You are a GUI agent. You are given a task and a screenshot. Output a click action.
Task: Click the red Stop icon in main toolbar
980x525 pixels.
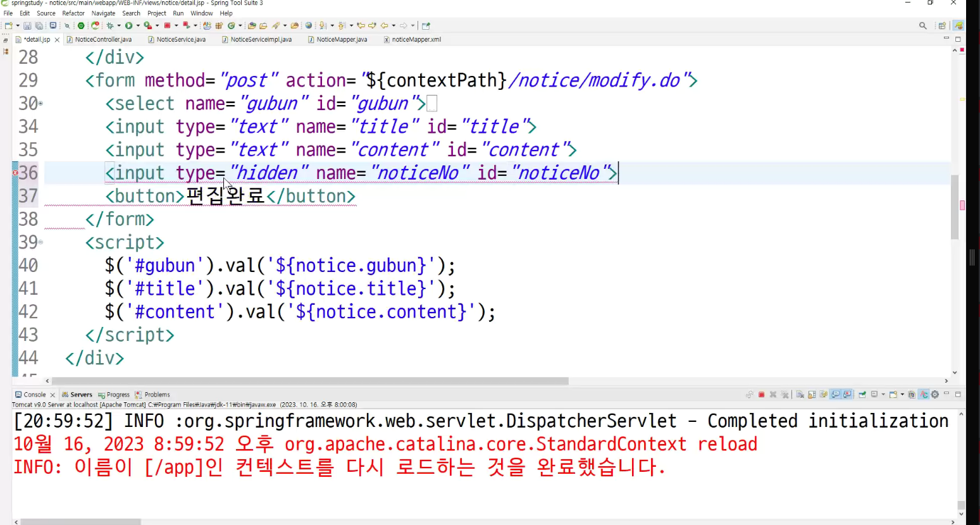pos(167,26)
